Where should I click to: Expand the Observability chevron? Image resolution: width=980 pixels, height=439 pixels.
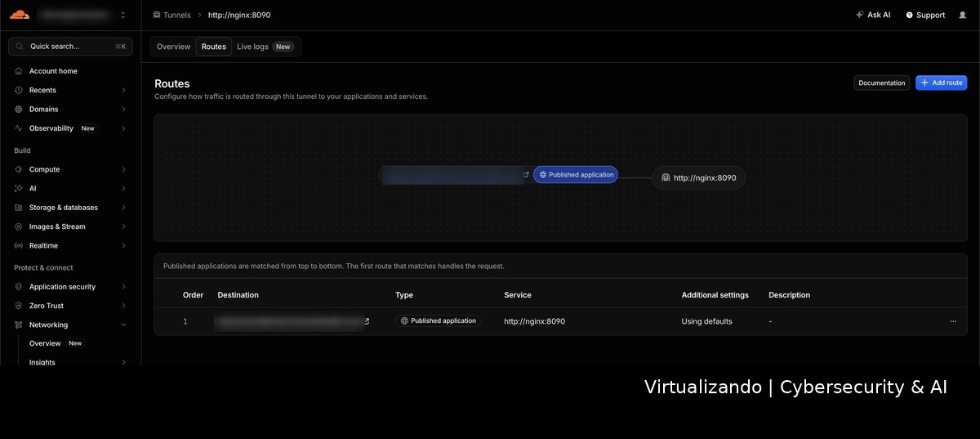click(x=123, y=128)
